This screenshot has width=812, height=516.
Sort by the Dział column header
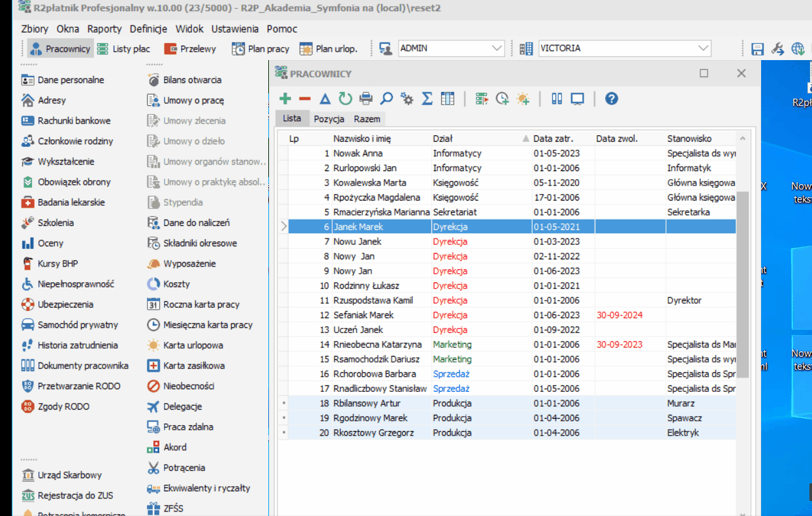point(480,138)
